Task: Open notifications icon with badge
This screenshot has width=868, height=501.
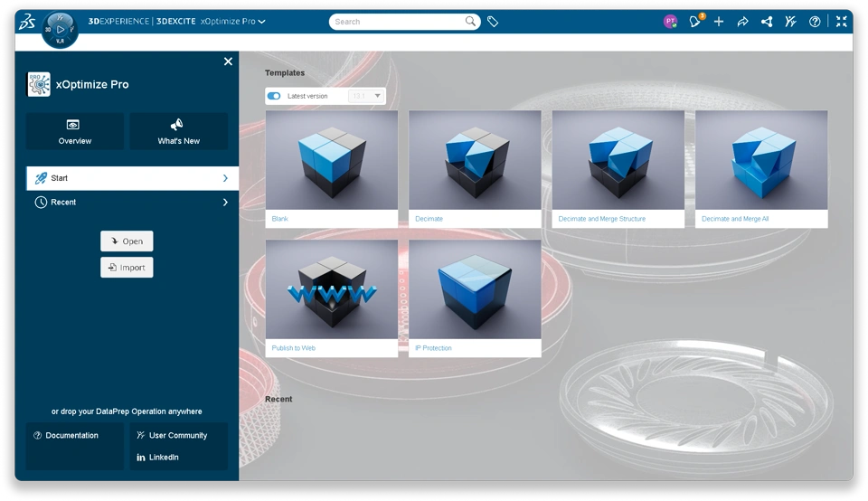Action: (695, 21)
